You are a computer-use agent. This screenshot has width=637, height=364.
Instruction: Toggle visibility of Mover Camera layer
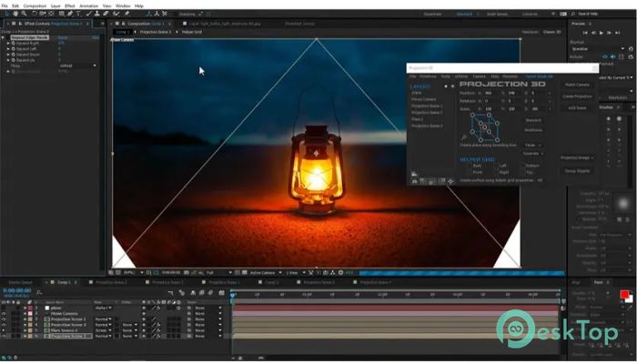pos(4,314)
